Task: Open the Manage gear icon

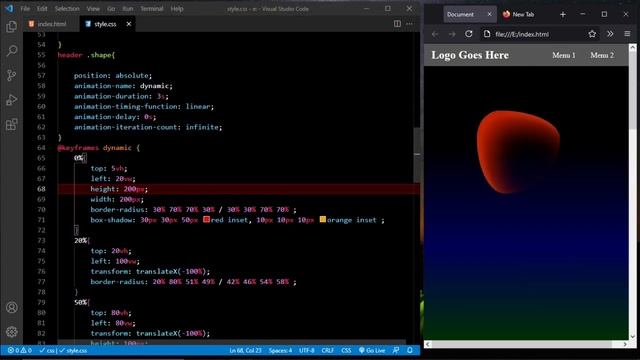Action: [x=11, y=332]
